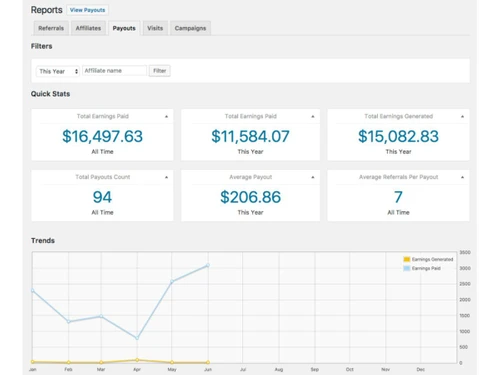Open the Campaigns tab

coord(190,28)
